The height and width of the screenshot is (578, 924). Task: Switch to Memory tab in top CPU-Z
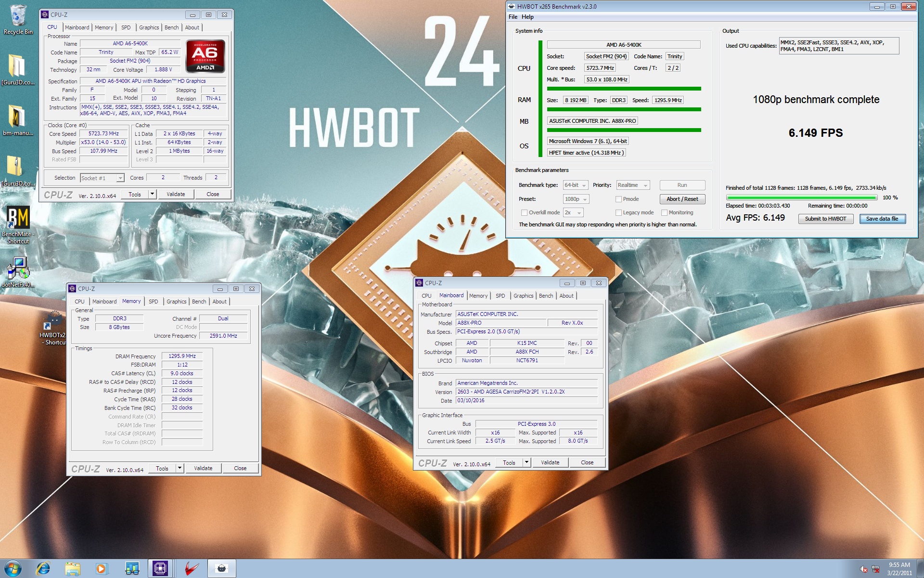[104, 27]
